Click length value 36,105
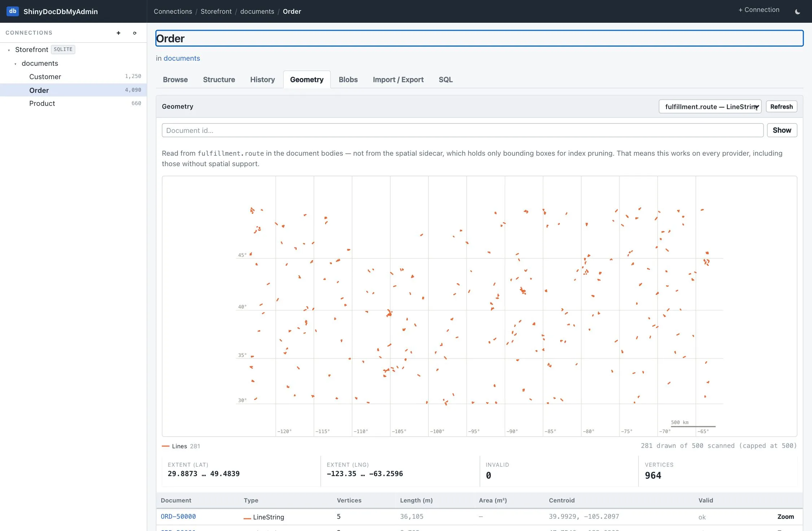The width and height of the screenshot is (812, 531). 411,517
